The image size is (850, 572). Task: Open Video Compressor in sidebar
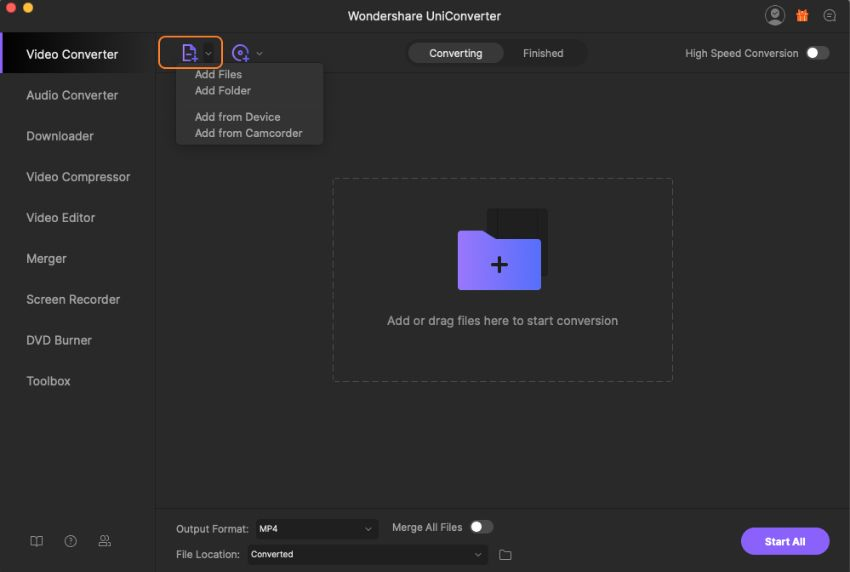coord(78,177)
